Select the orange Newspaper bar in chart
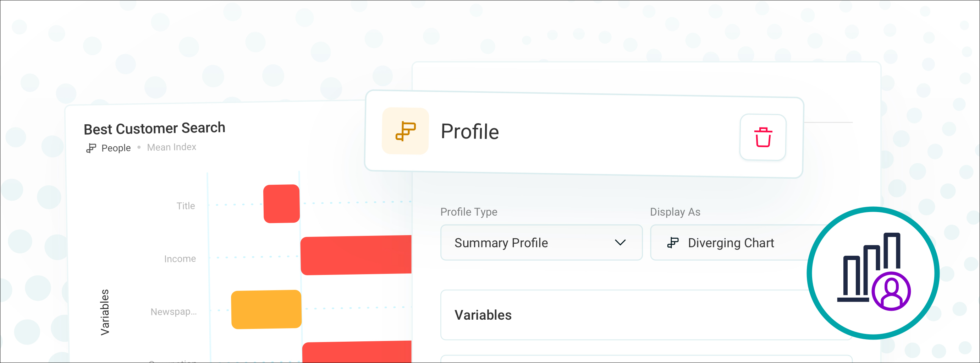The width and height of the screenshot is (980, 363). coord(266,309)
